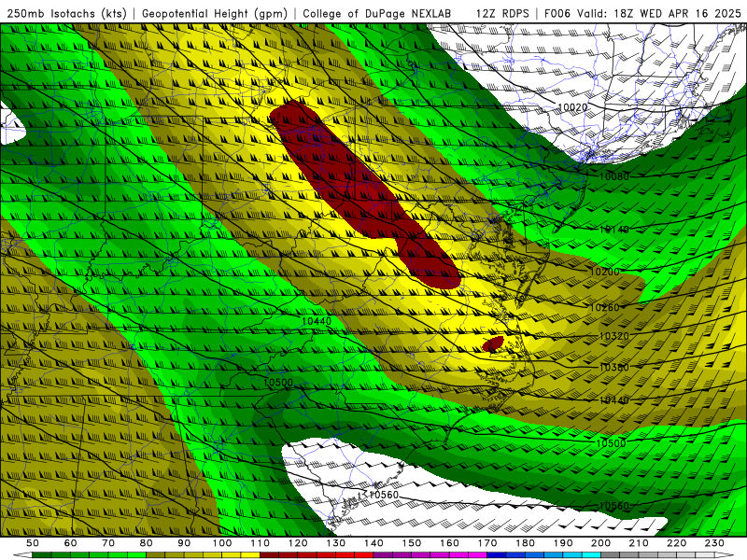Click the 10200 height contour label

pyautogui.click(x=604, y=272)
